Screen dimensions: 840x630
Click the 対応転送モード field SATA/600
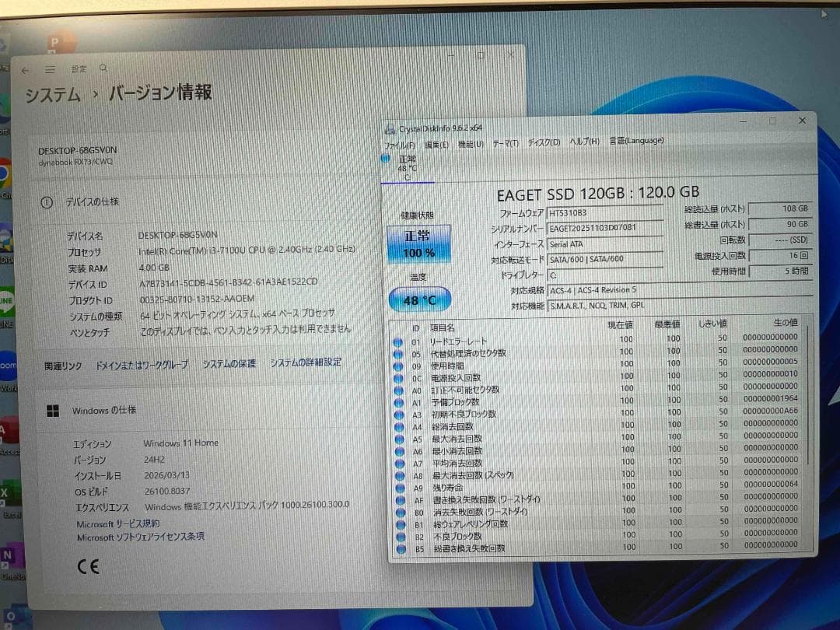tap(605, 259)
